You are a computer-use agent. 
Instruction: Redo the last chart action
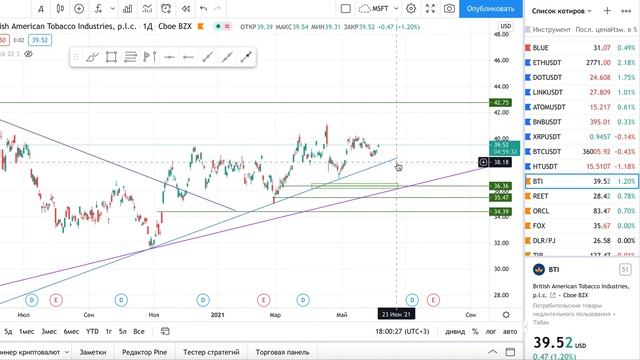click(218, 9)
